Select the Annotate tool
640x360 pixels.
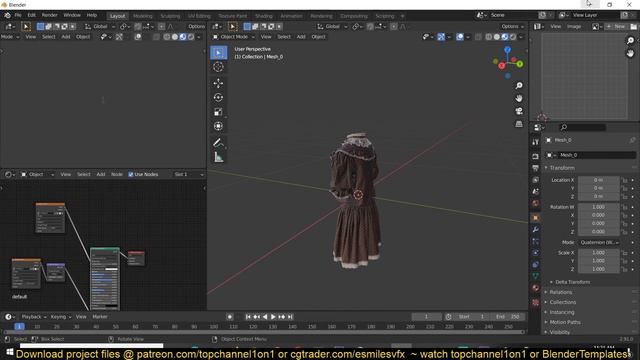coord(218,142)
